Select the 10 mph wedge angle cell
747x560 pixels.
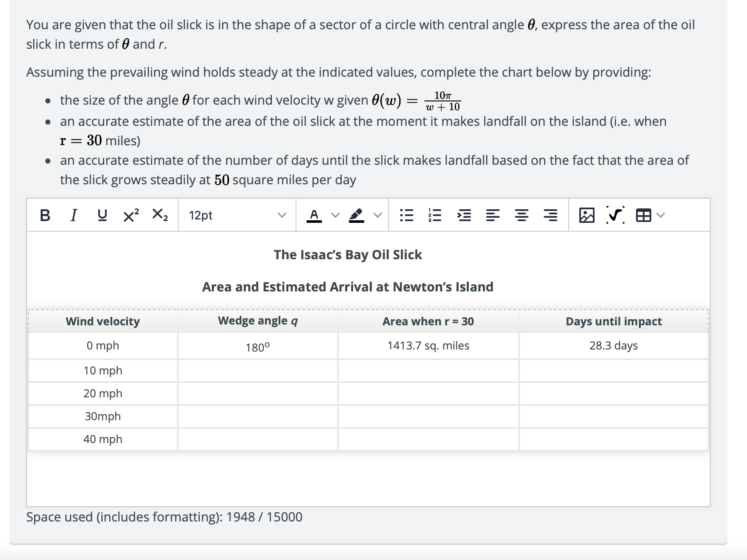(x=257, y=370)
